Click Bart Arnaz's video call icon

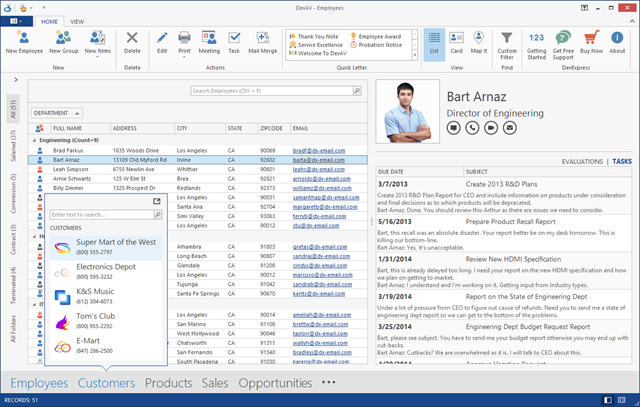click(491, 128)
